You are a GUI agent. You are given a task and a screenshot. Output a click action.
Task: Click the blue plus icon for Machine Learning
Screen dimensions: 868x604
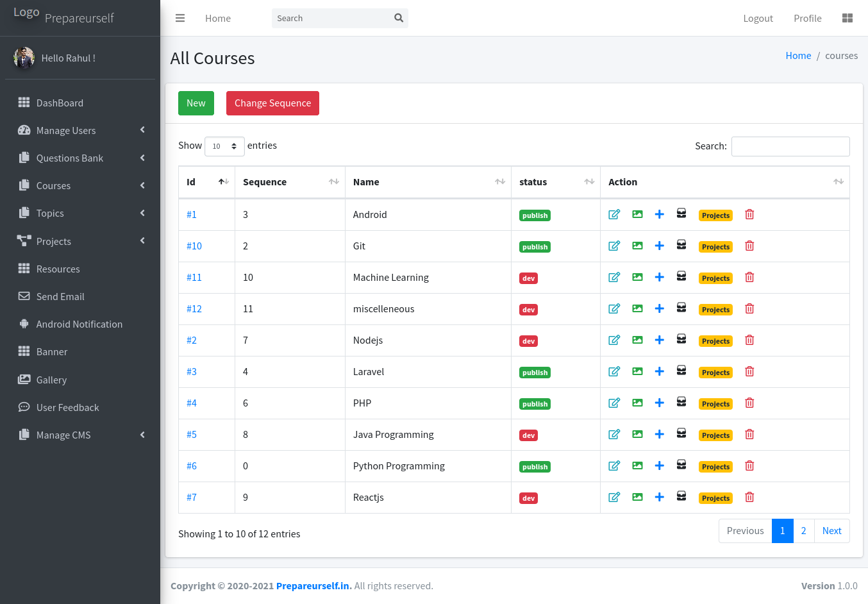(x=659, y=277)
